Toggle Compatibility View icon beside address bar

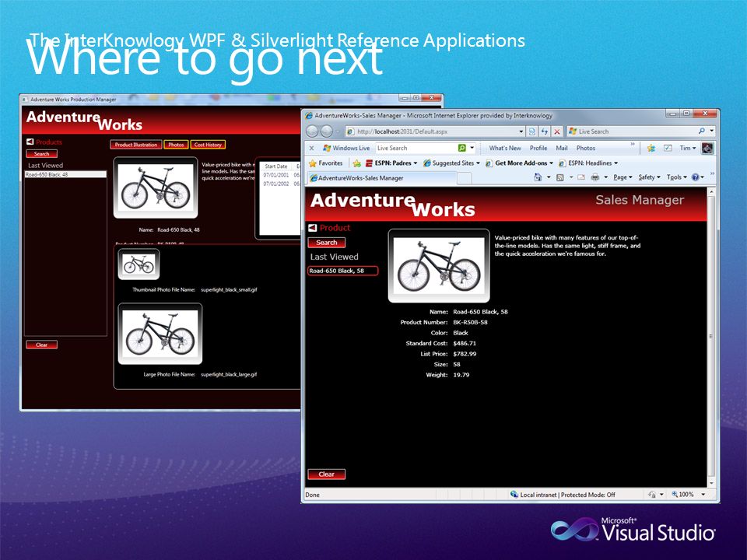(532, 131)
